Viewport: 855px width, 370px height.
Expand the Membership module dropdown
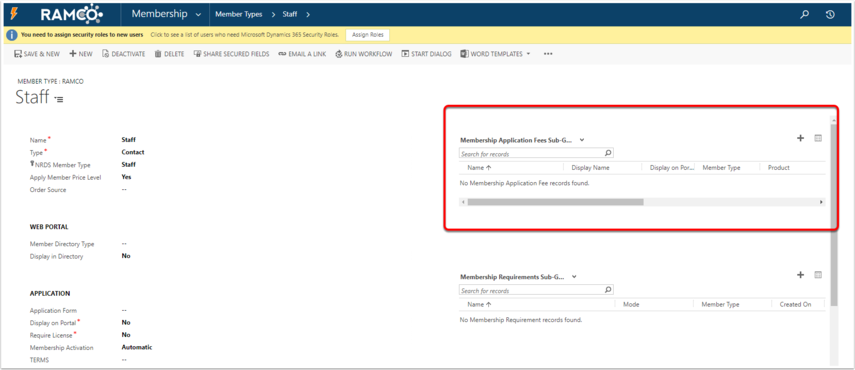click(197, 15)
